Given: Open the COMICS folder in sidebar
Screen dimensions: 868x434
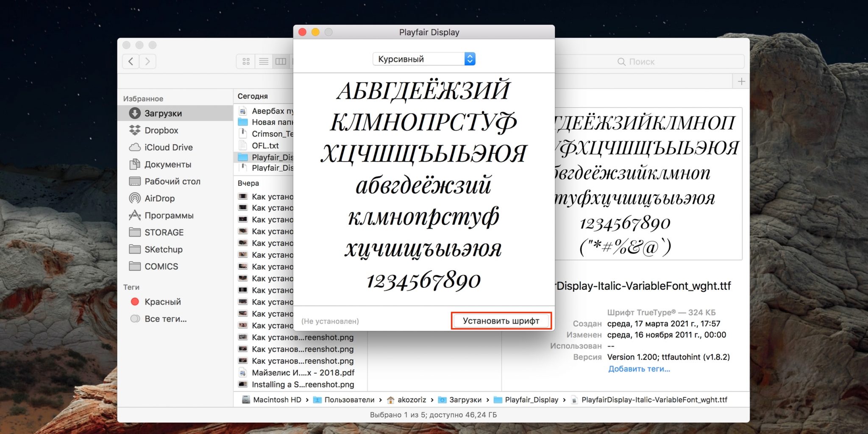Looking at the screenshot, I should coord(175,266).
